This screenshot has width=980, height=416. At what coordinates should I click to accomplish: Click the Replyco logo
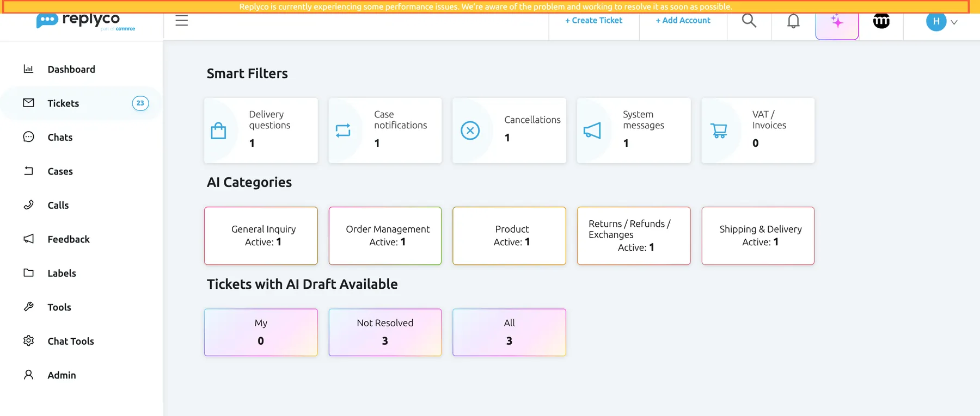[x=85, y=21]
